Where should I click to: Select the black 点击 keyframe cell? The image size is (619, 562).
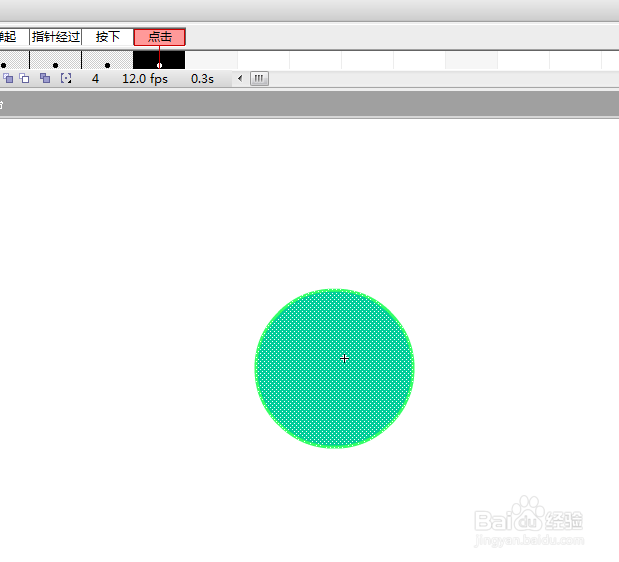[159, 60]
